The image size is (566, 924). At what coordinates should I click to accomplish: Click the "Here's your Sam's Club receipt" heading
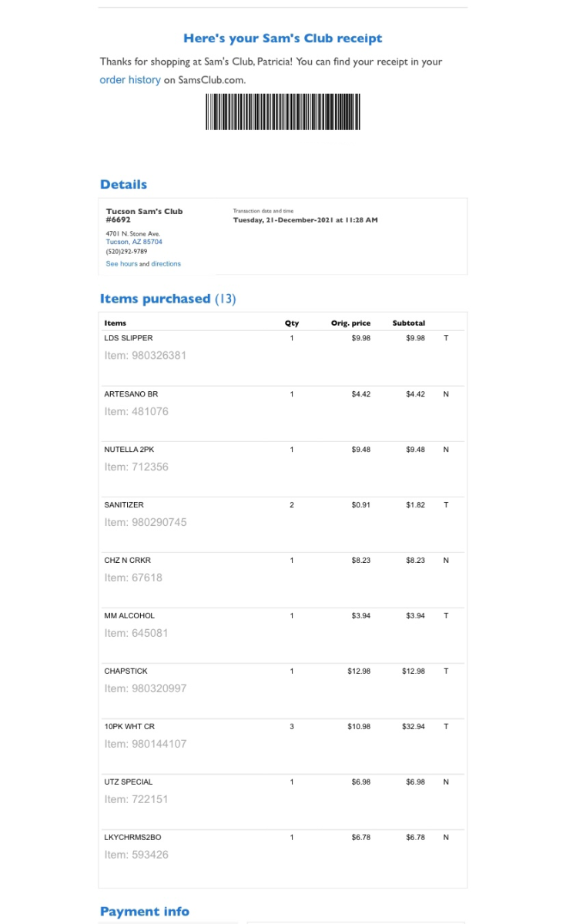click(283, 38)
